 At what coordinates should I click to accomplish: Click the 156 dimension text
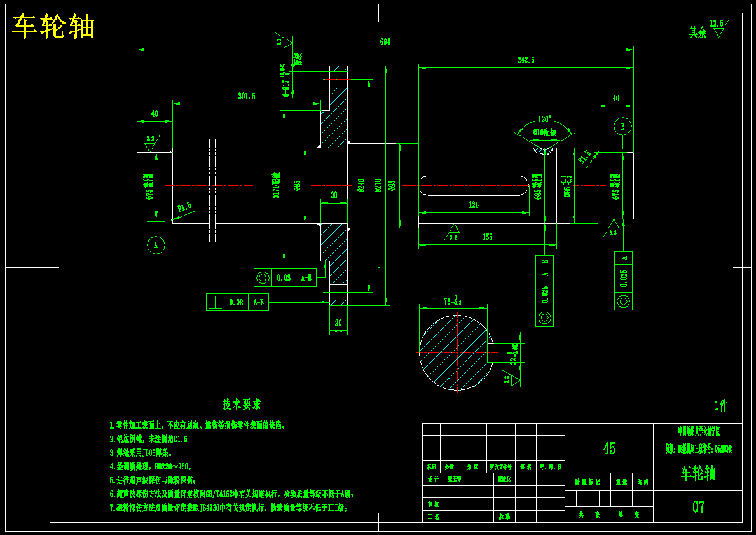pos(487,237)
